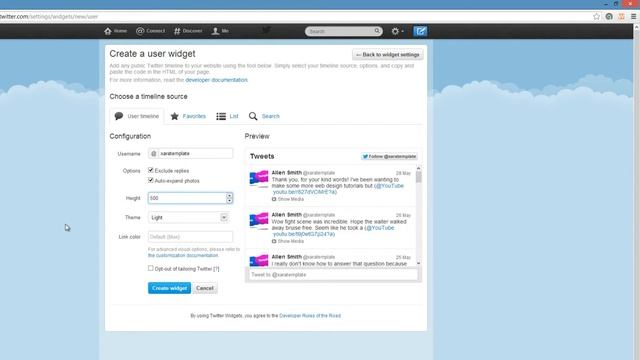Go to Twitter Home in nav bar
The width and height of the screenshot is (640, 360).
click(x=116, y=31)
